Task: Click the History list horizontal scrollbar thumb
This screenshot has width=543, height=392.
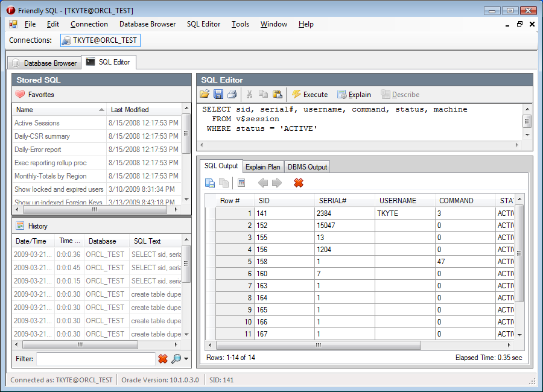Action: pyautogui.click(x=80, y=345)
